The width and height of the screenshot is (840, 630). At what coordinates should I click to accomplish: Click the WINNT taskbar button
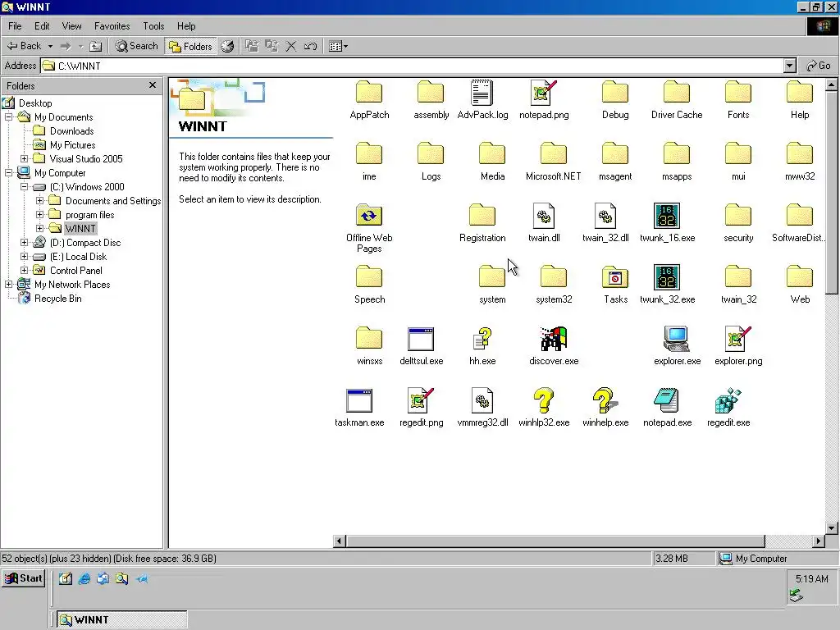coord(122,619)
